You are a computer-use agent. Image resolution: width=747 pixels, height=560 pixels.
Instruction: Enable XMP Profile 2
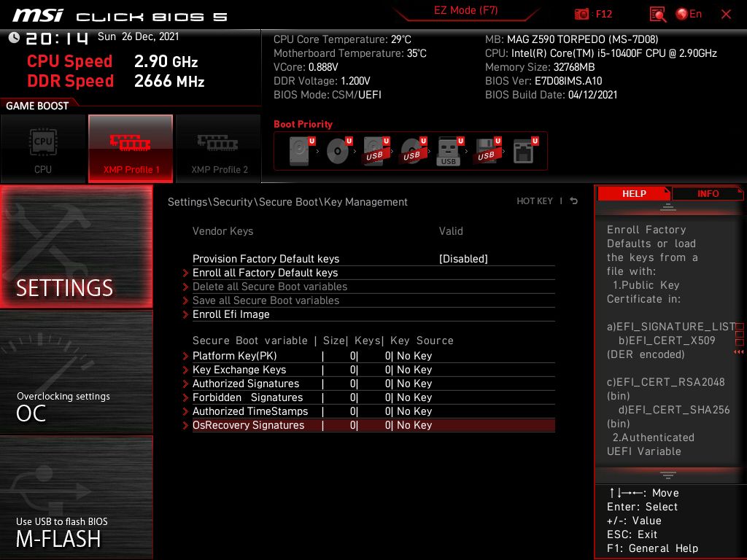click(x=219, y=149)
